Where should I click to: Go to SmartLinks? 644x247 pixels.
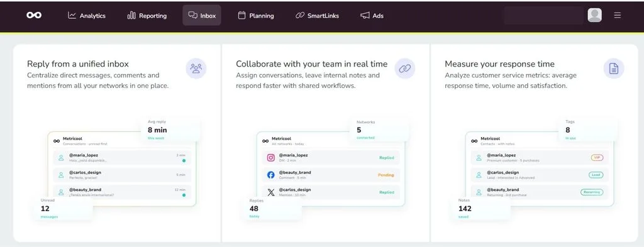(317, 16)
